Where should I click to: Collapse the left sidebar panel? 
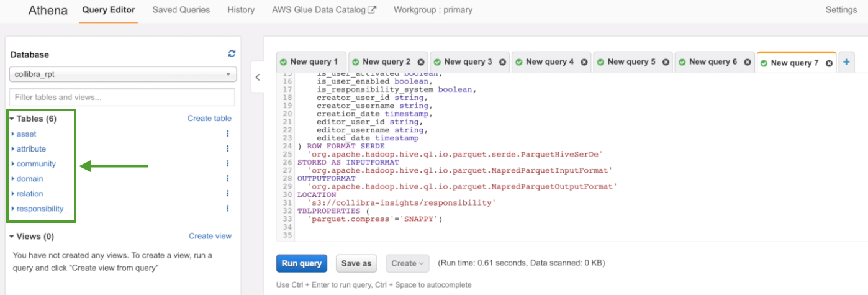coord(258,77)
